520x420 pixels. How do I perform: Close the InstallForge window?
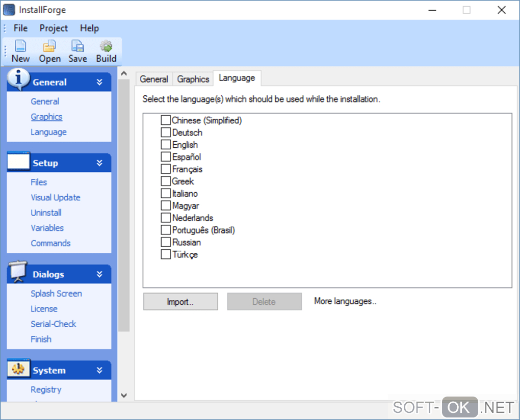[502, 10]
